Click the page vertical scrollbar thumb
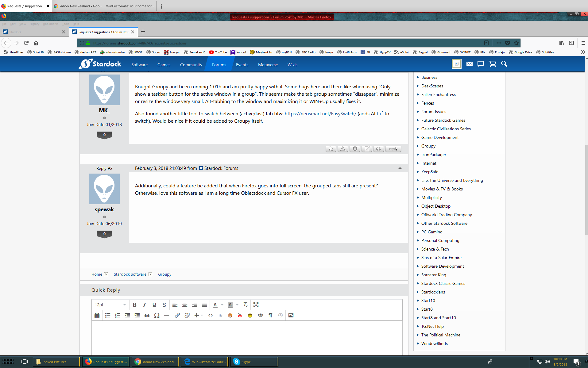 pos(586,190)
